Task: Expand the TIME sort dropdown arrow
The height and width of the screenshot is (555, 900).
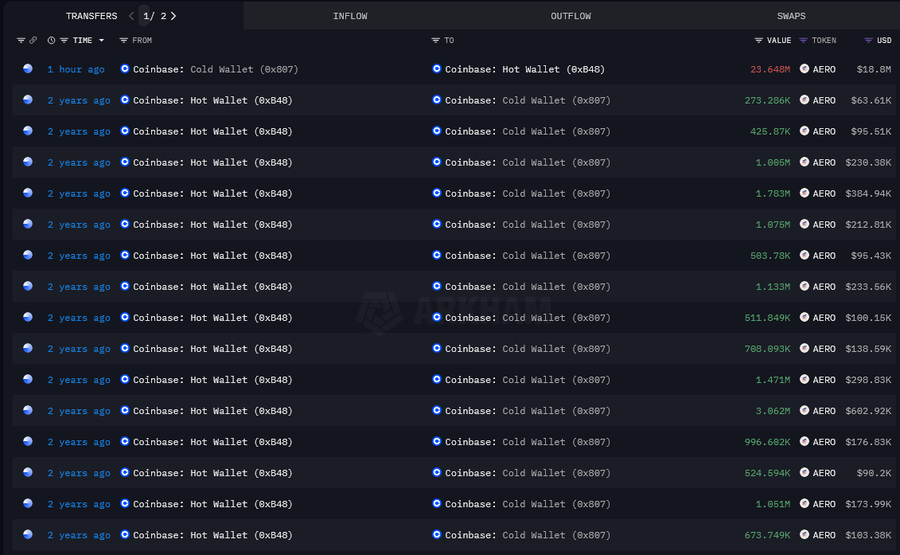Action: click(101, 41)
